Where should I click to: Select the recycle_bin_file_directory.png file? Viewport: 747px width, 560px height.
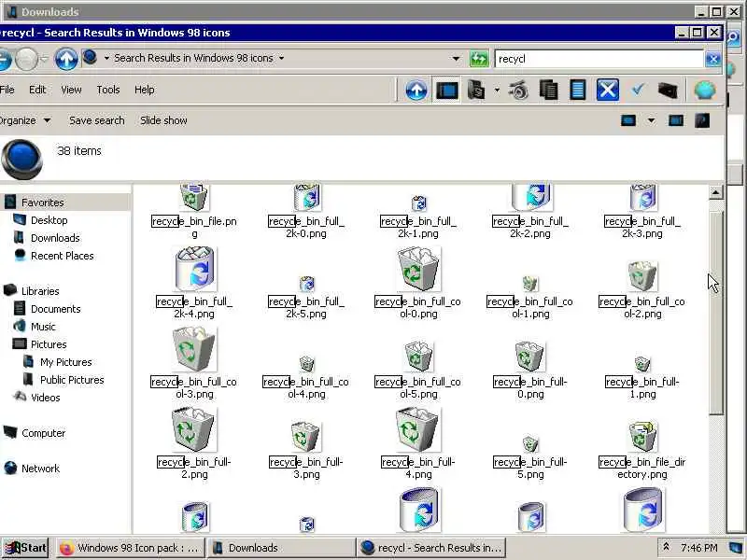coord(642,450)
